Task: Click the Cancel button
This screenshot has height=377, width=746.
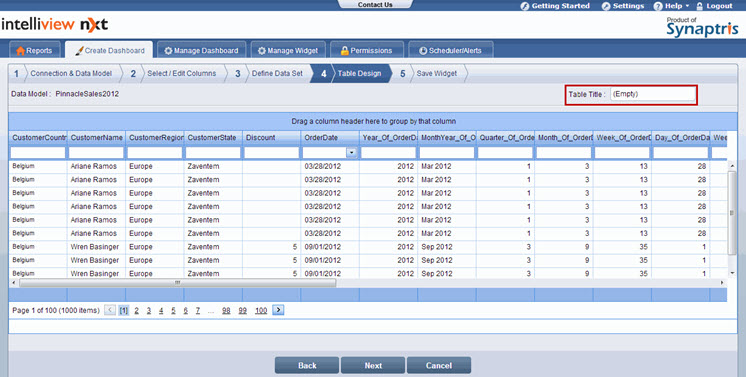Action: [x=439, y=366]
